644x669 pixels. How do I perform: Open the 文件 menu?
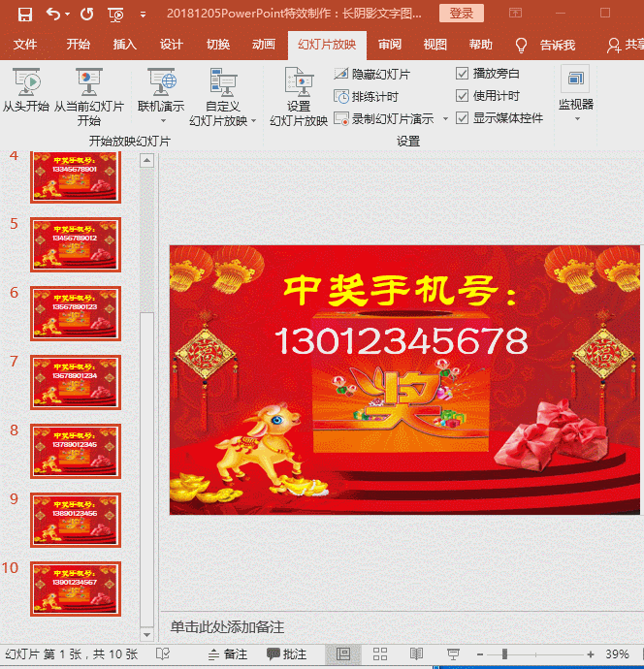[x=25, y=45]
